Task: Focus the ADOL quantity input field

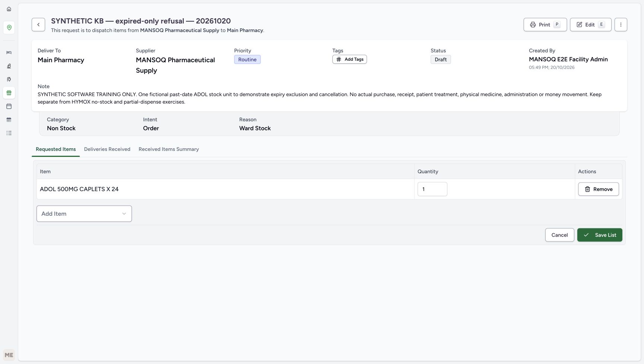Action: [432, 189]
